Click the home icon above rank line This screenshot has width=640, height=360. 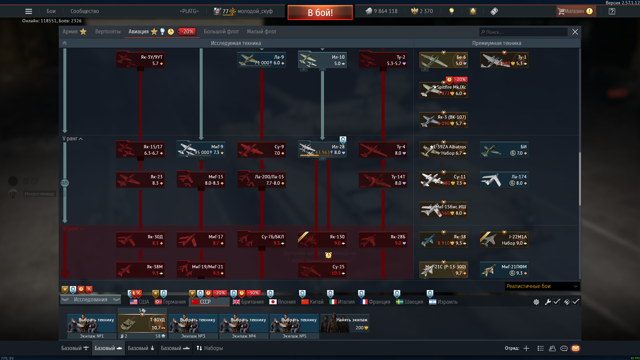[x=64, y=43]
